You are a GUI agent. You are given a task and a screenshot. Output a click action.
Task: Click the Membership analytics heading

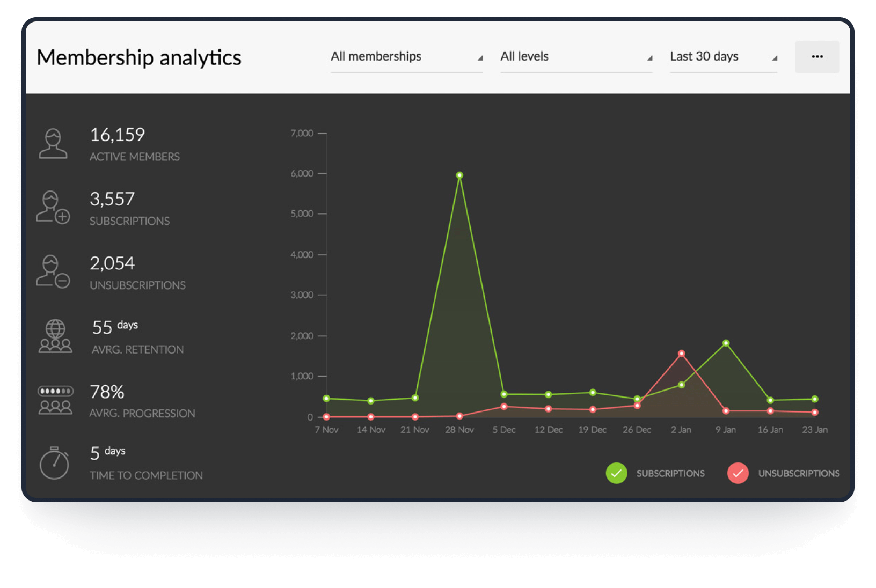point(139,58)
